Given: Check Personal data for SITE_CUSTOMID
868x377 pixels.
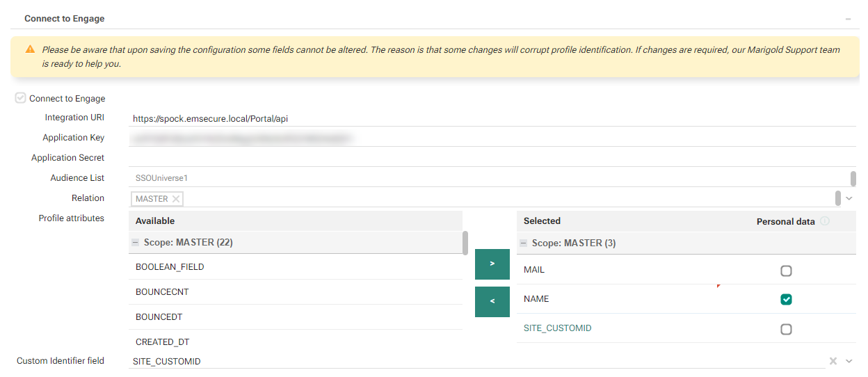Looking at the screenshot, I should 786,329.
